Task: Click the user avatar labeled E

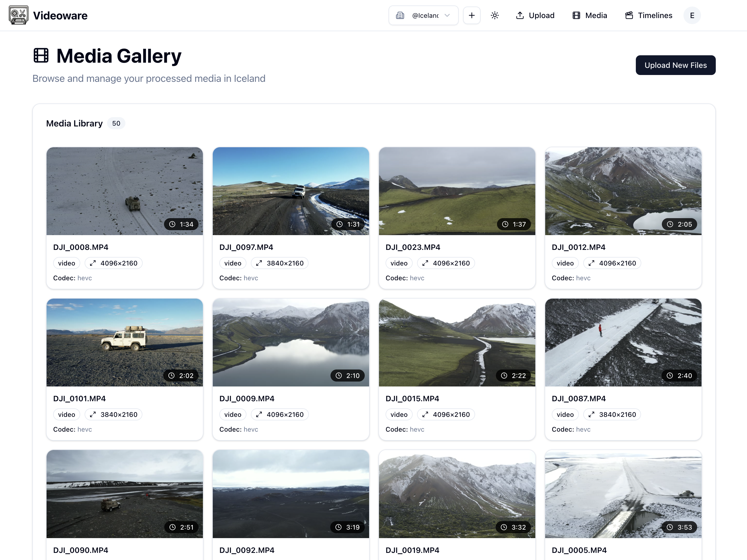Action: [x=692, y=15]
